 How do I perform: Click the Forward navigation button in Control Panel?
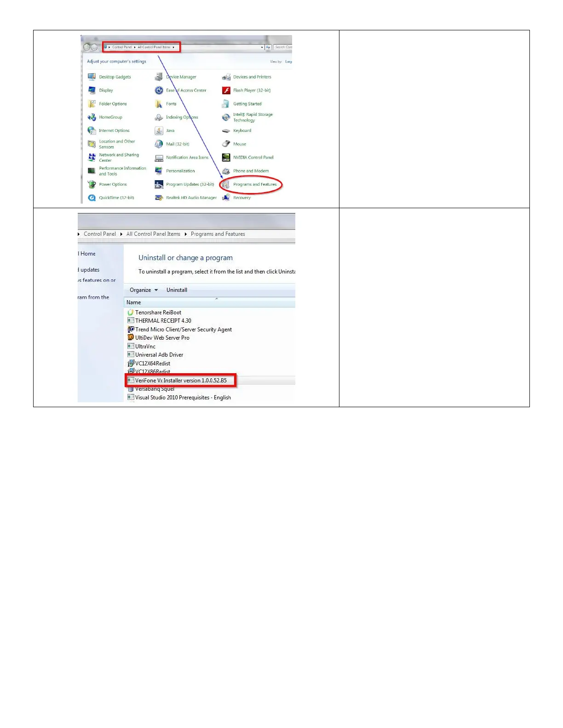94,47
